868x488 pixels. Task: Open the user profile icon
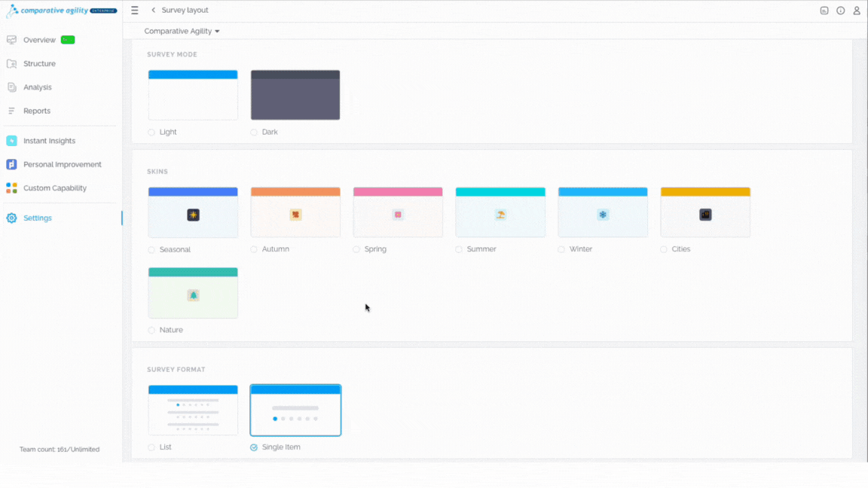pyautogui.click(x=857, y=11)
